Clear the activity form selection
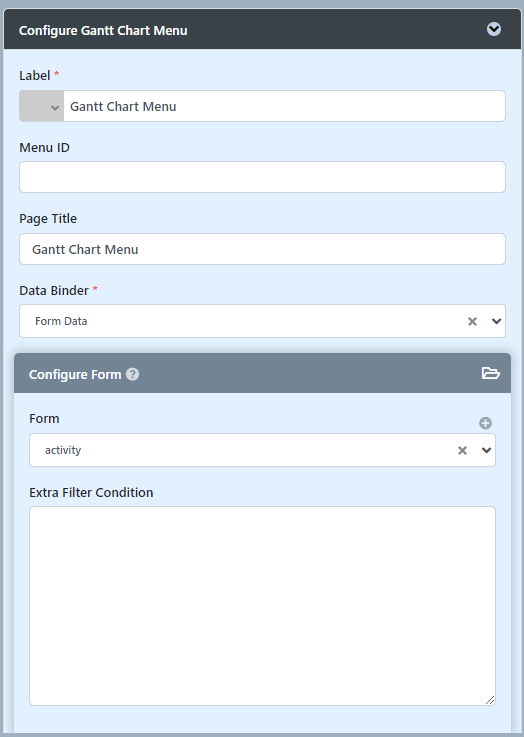 (462, 450)
